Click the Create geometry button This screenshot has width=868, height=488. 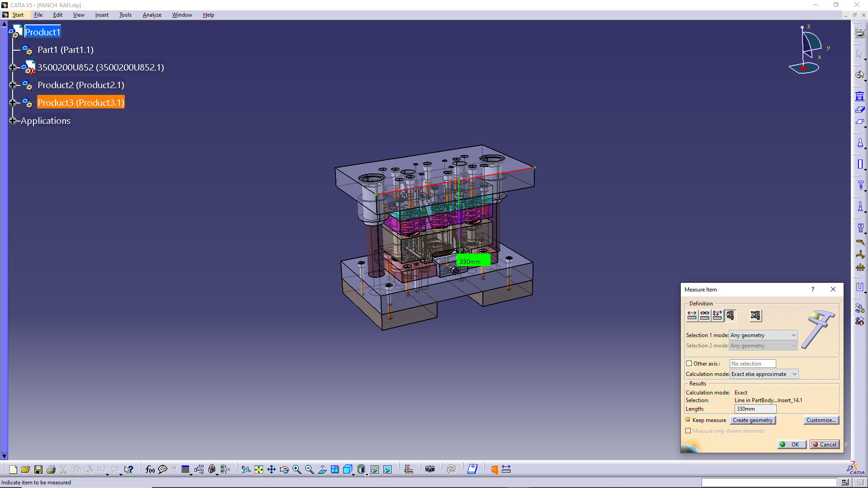(x=752, y=420)
